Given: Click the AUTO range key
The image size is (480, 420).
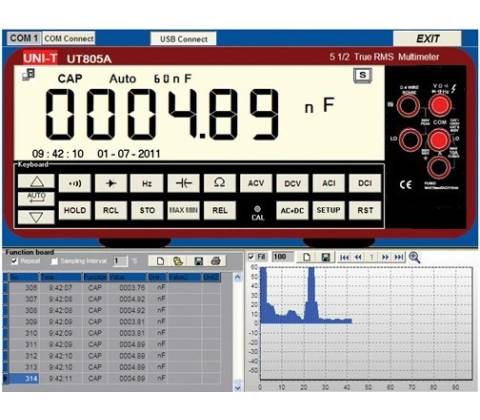Looking at the screenshot, I should (x=36, y=198).
